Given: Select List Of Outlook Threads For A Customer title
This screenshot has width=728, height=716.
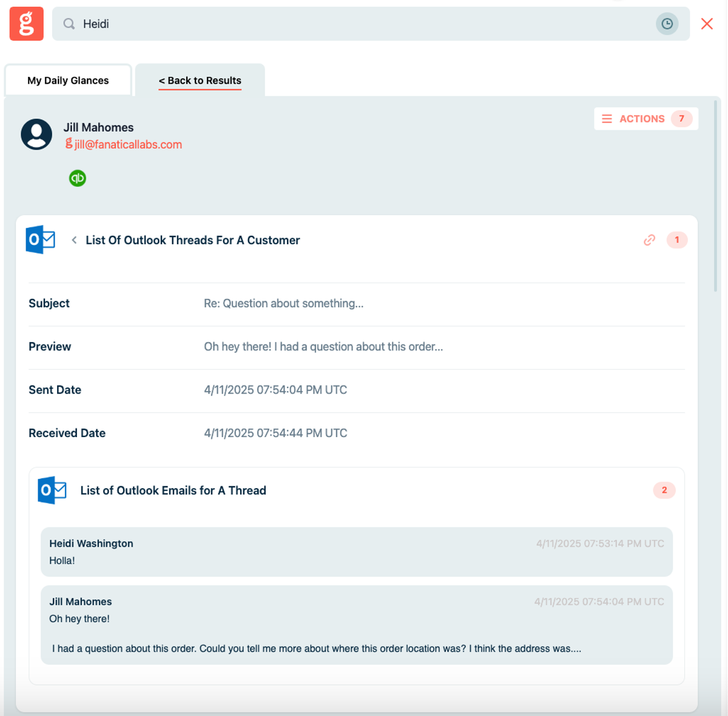Looking at the screenshot, I should [193, 240].
